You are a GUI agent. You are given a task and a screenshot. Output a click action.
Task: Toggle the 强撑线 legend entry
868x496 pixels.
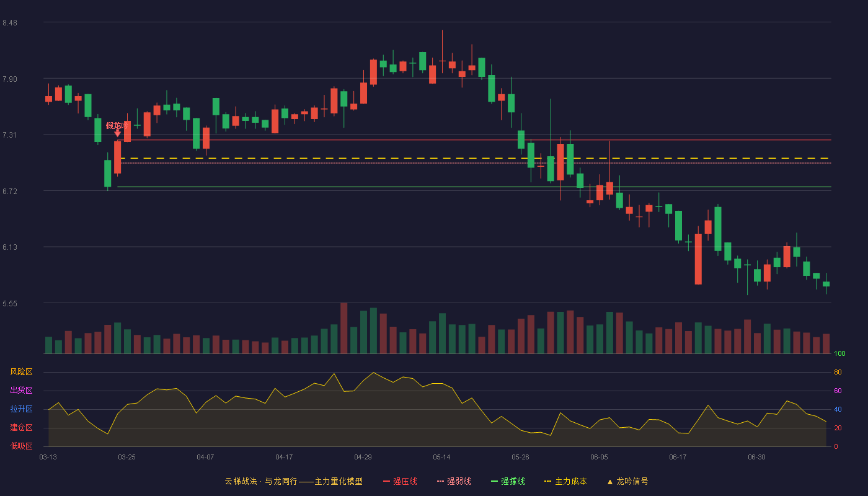point(508,481)
